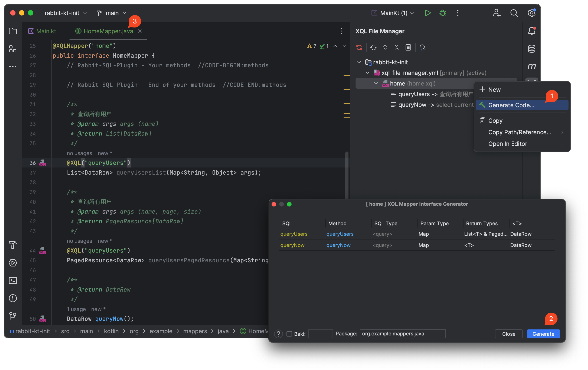The width and height of the screenshot is (588, 370).
Task: Debug MainKt with the bug icon
Action: (443, 13)
